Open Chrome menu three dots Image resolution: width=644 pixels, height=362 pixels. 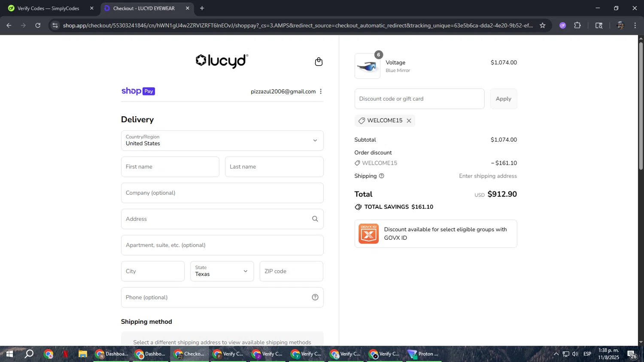(635, 25)
